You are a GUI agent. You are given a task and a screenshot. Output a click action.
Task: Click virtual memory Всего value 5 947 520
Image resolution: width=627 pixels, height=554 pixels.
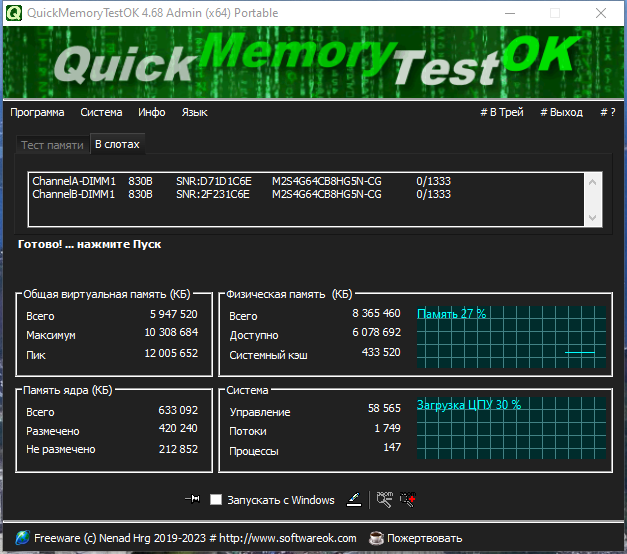click(x=174, y=314)
